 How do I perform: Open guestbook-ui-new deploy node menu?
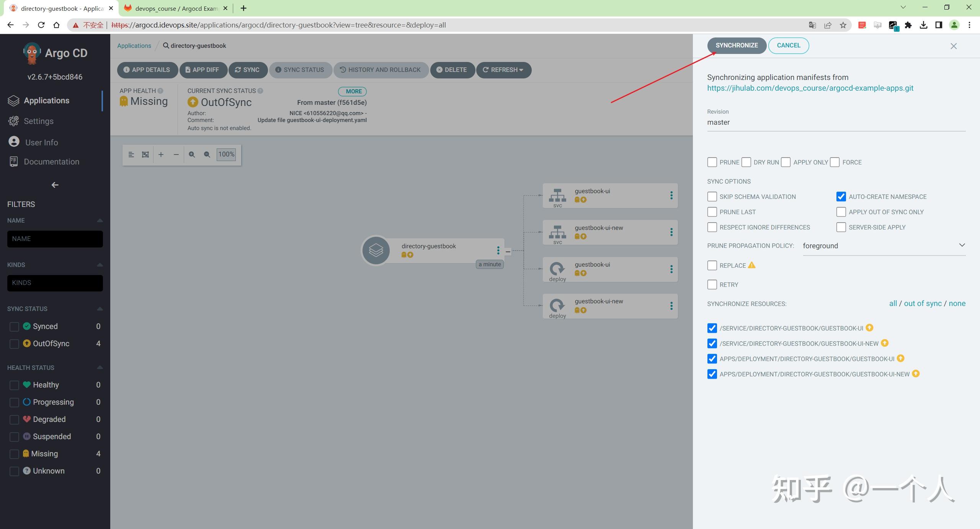point(671,306)
